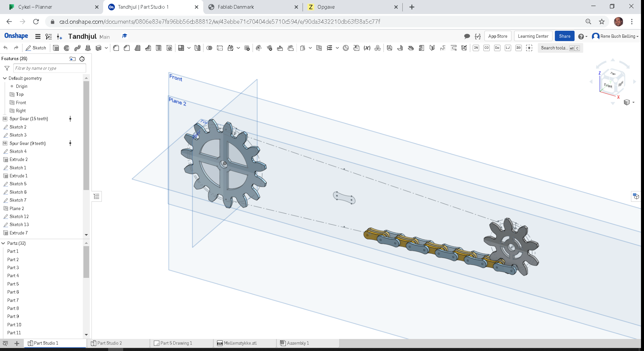Screen dimensions: 644x351
Task: Select the Transform tool
Action: [230, 48]
